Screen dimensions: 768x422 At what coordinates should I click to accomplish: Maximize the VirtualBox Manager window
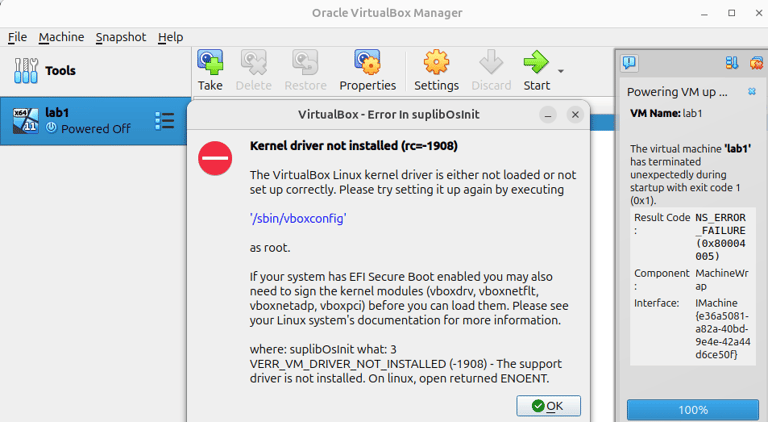click(x=731, y=13)
